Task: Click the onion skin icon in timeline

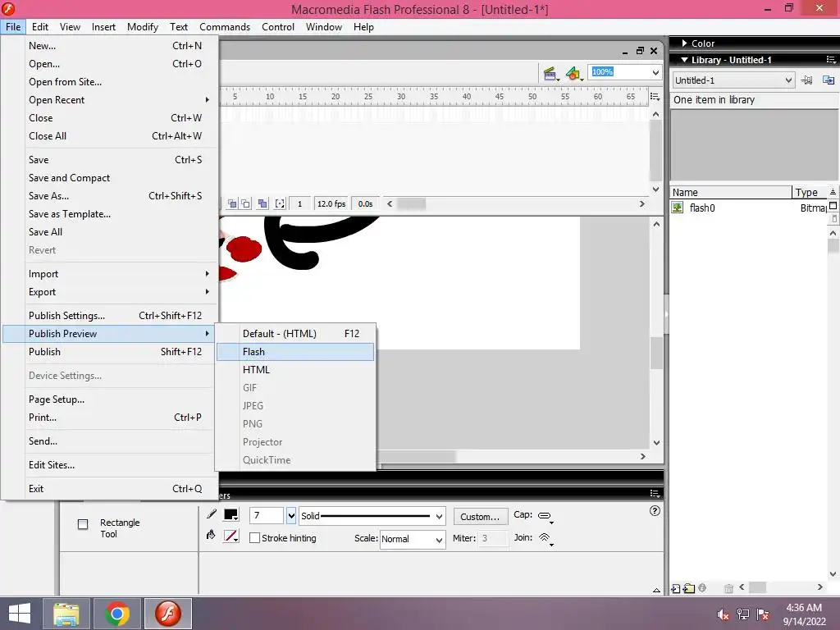Action: (x=232, y=204)
